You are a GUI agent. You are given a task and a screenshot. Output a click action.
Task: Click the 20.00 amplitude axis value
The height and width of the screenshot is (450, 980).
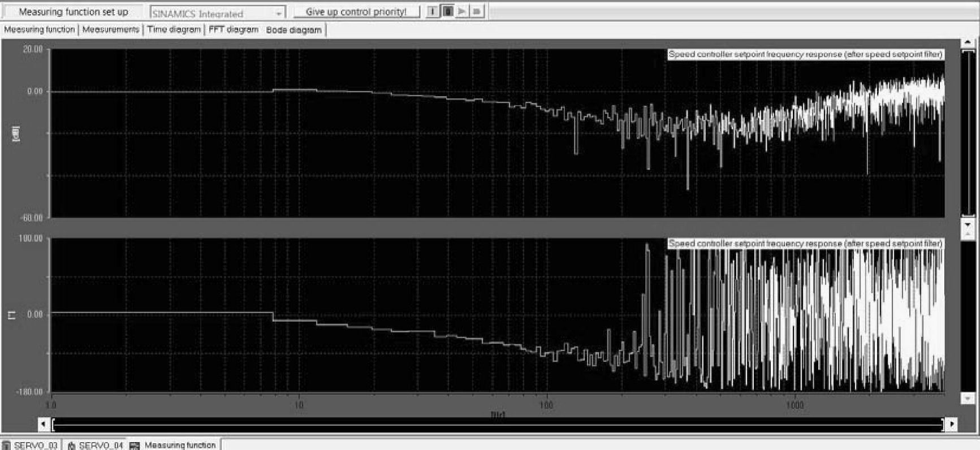coord(33,49)
